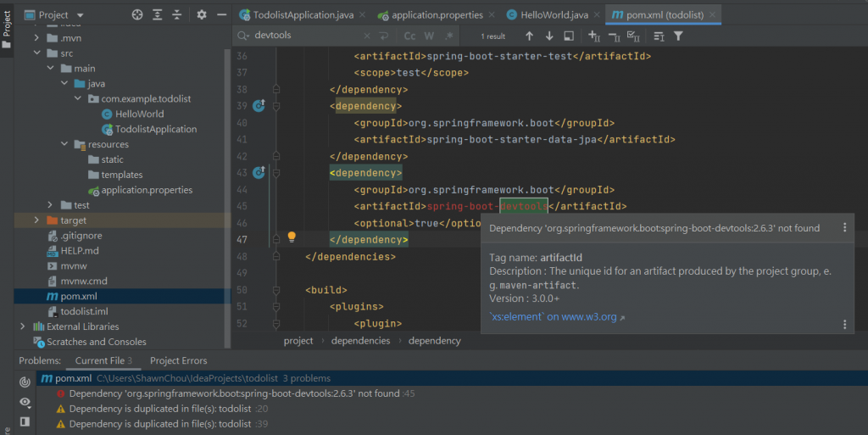Collapse com.example.todolist package
868x435 pixels.
[77, 98]
